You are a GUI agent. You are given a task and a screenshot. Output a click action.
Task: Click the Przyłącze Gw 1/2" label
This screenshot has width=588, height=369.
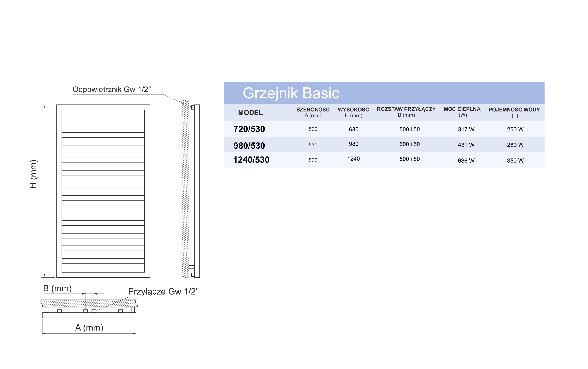click(x=163, y=292)
